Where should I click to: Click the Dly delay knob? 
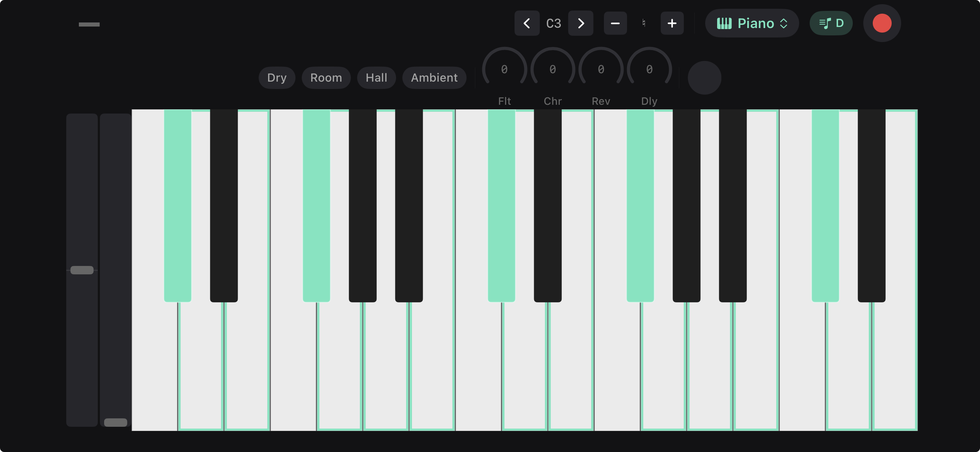(649, 69)
